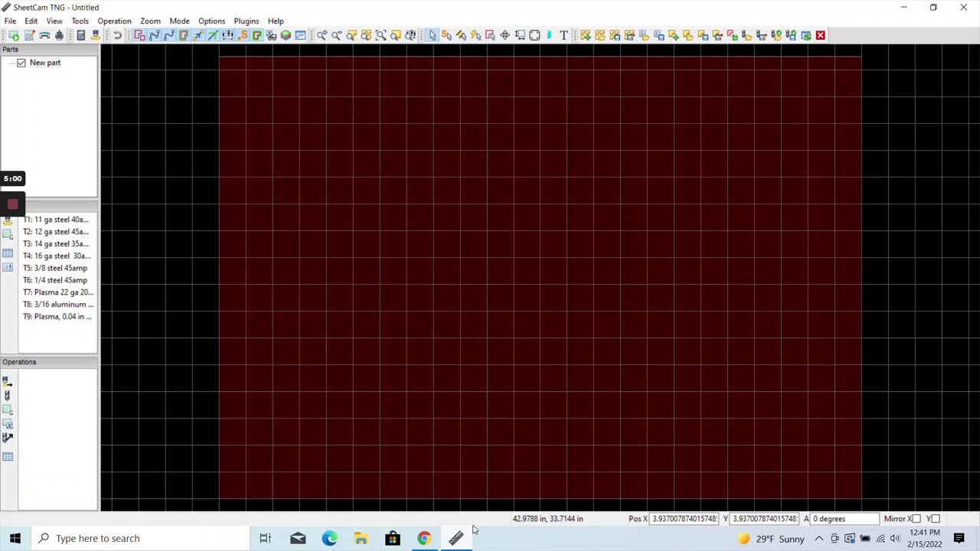980x551 pixels.
Task: Select tool T7: Plasma 22 ga
Action: pos(58,292)
